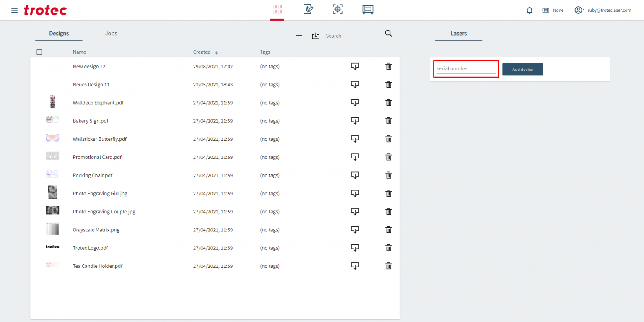Select the Designs tab
The height and width of the screenshot is (322, 644).
point(59,34)
